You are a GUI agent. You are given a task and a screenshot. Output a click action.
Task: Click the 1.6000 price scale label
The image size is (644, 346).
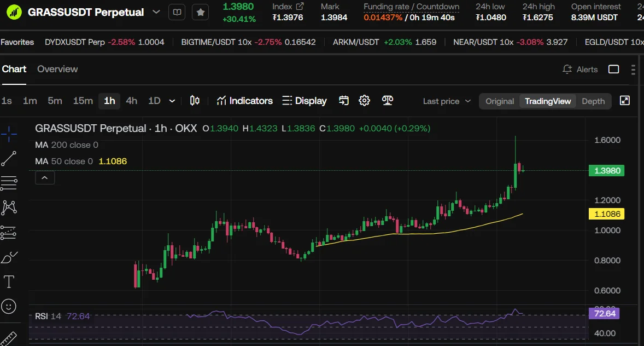coord(607,140)
